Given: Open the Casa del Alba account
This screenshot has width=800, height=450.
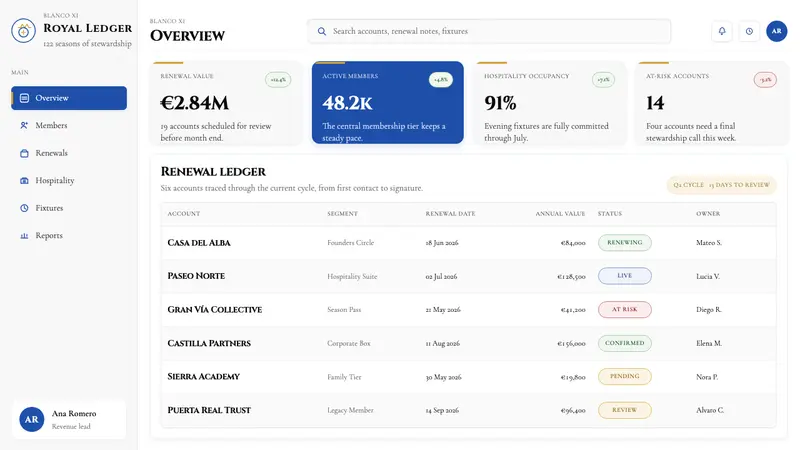Looking at the screenshot, I should [x=199, y=243].
